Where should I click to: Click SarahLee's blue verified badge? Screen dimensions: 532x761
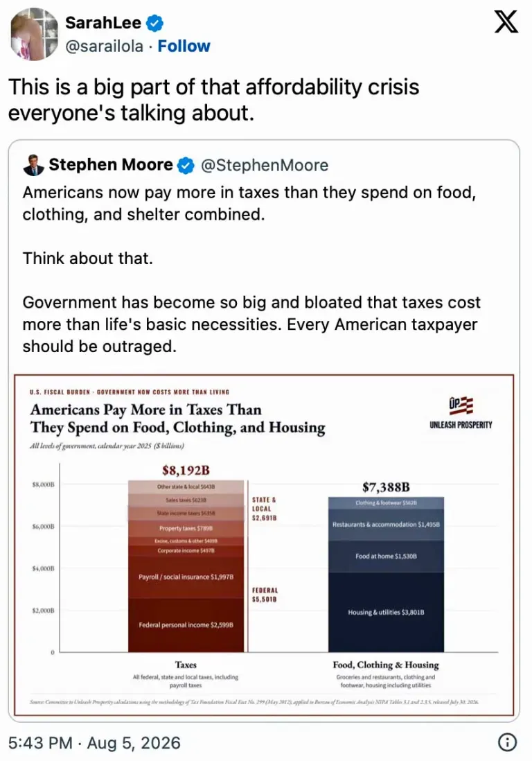coord(154,23)
